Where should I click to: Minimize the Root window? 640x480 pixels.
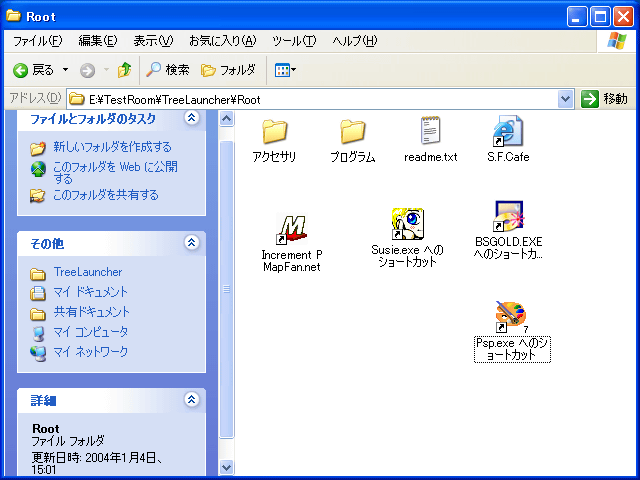tap(577, 17)
